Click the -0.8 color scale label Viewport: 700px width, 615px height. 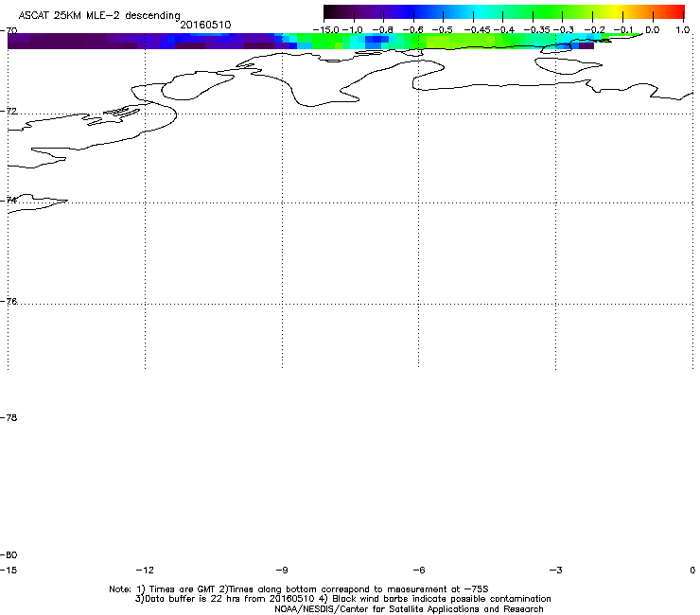[x=382, y=30]
